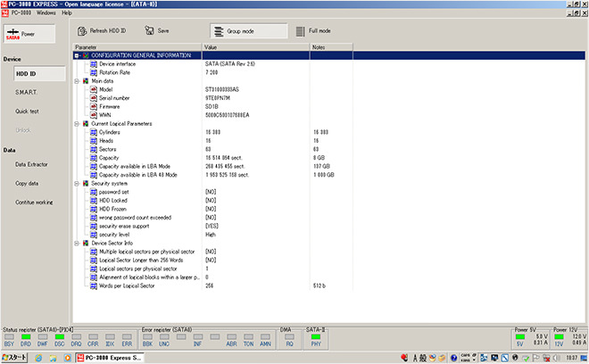This screenshot has width=589, height=364.
Task: Click the Model value ST31000333AS
Action: [222, 90]
